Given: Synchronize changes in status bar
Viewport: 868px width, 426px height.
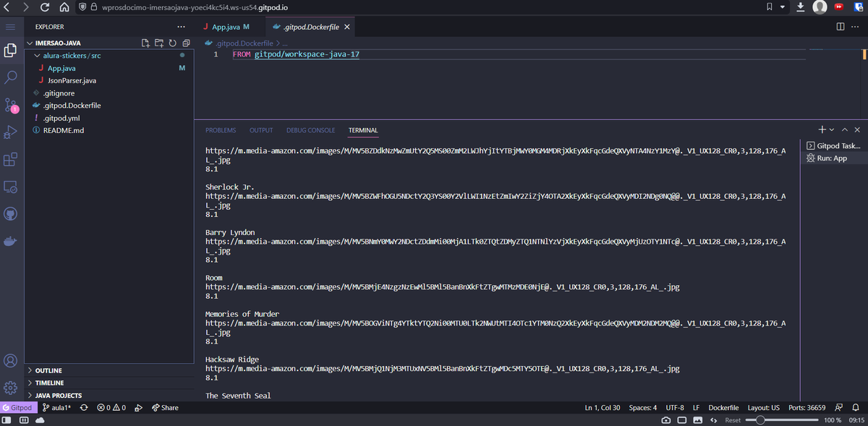Looking at the screenshot, I should (x=84, y=408).
